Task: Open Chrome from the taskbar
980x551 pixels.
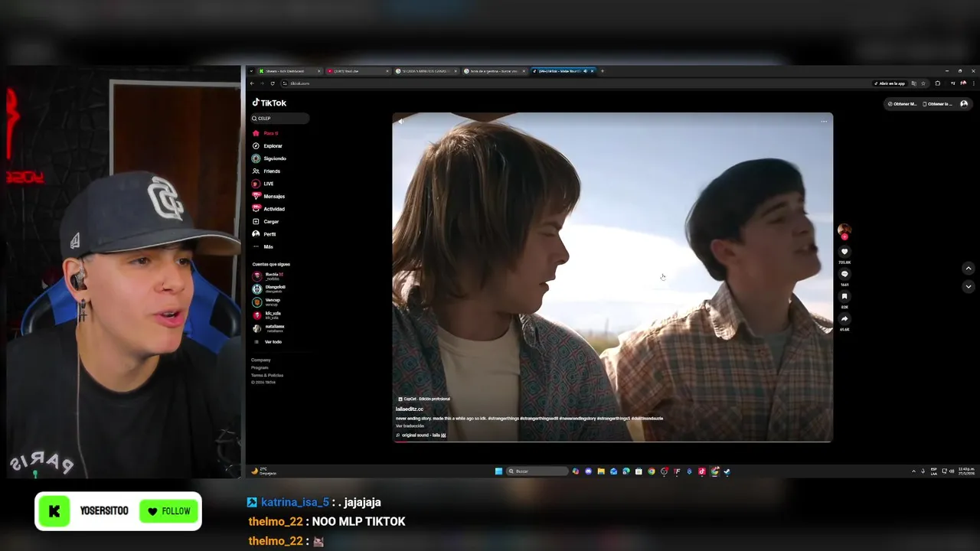Action: point(652,471)
